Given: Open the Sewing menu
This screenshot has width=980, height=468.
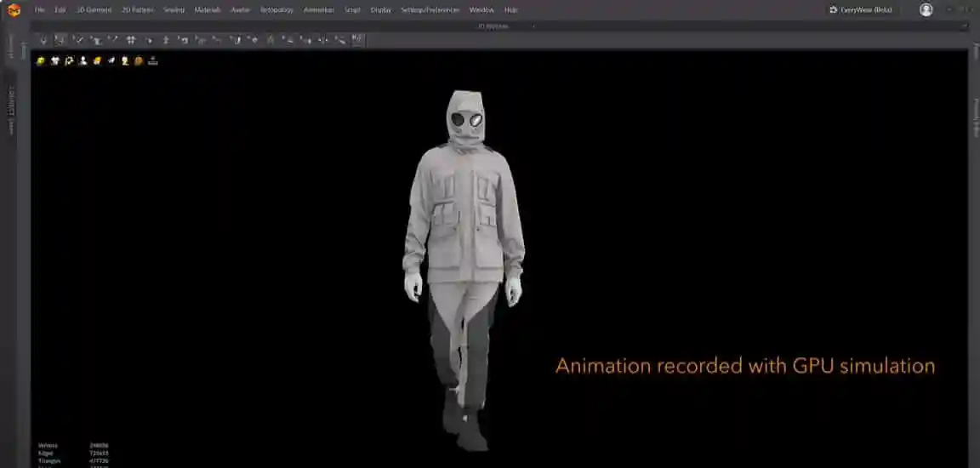Looking at the screenshot, I should (x=174, y=10).
